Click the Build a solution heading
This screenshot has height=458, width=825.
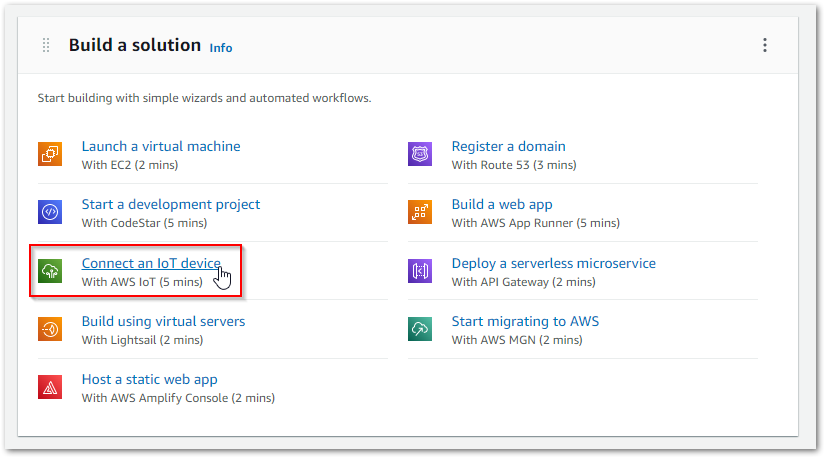tap(135, 45)
